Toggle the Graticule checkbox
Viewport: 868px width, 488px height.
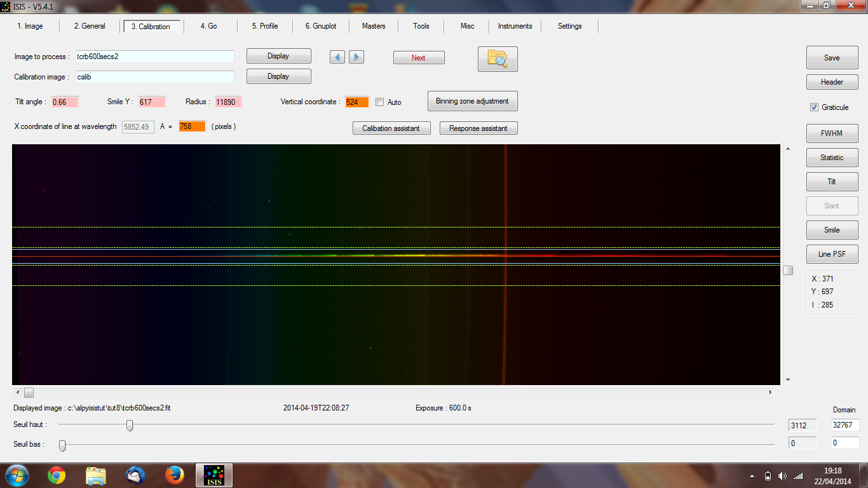(814, 107)
